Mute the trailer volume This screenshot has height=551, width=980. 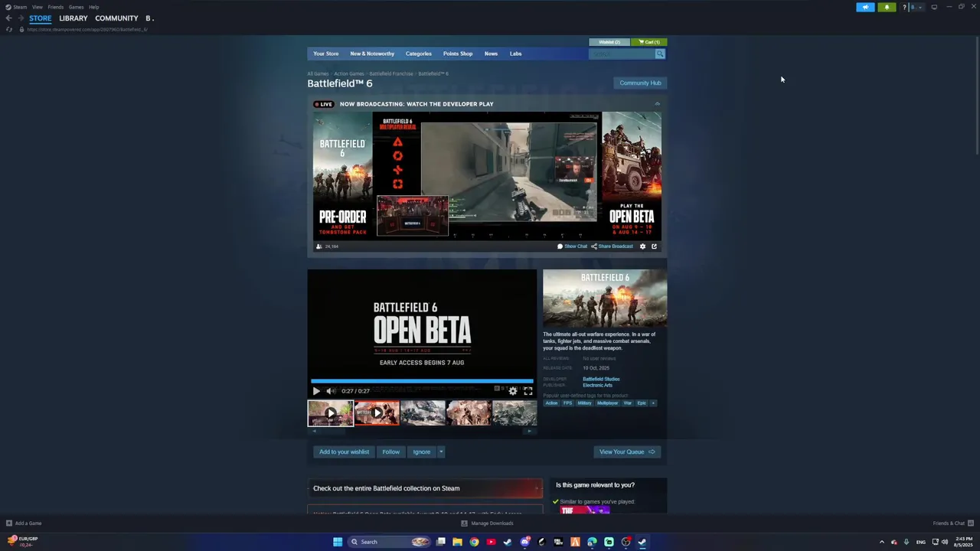(x=330, y=391)
